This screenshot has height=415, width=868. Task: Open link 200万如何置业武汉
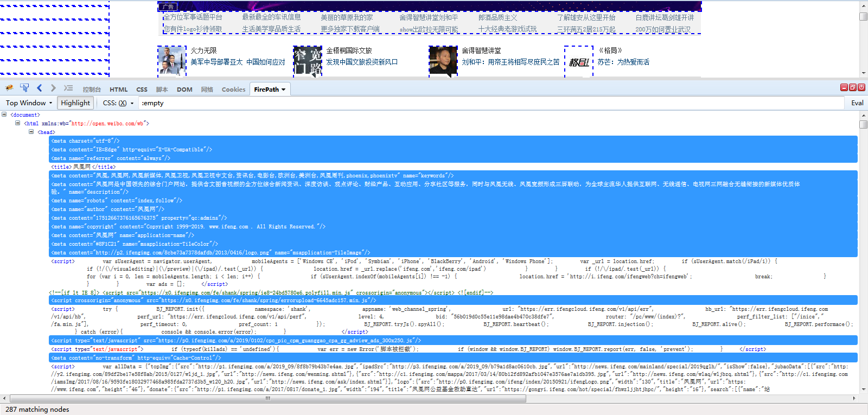[x=663, y=29]
